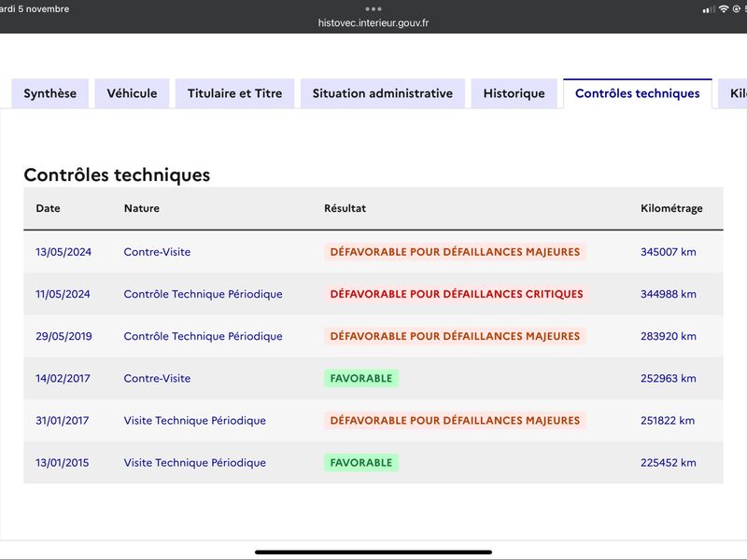This screenshot has height=560, width=747.
Task: Tap the Résultat column header
Action: (345, 208)
